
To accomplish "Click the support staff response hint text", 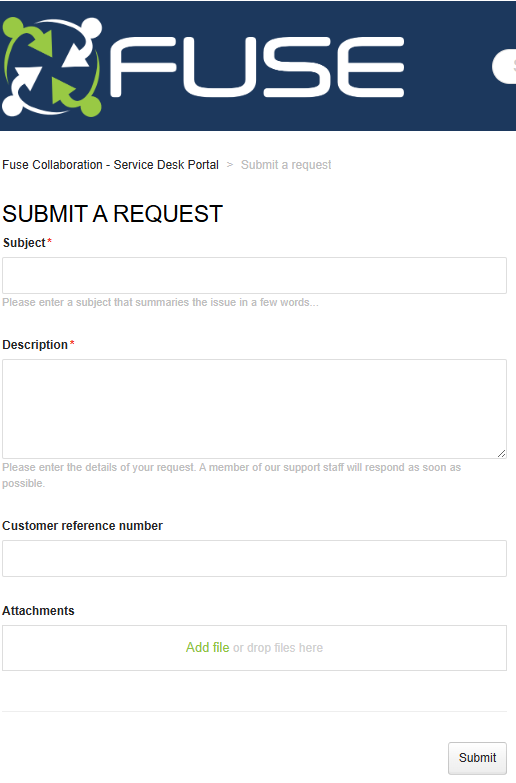I will pyautogui.click(x=231, y=475).
